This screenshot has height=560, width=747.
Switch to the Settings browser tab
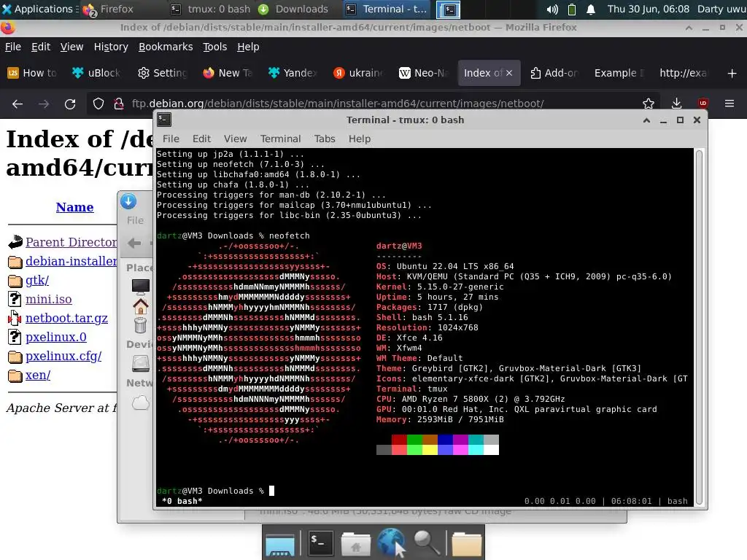[x=163, y=73]
